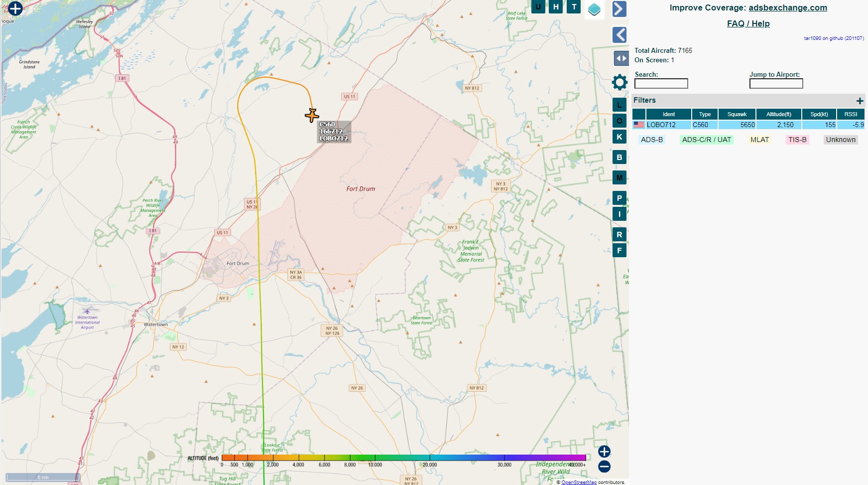Click the TIS-B legend label

coord(797,140)
